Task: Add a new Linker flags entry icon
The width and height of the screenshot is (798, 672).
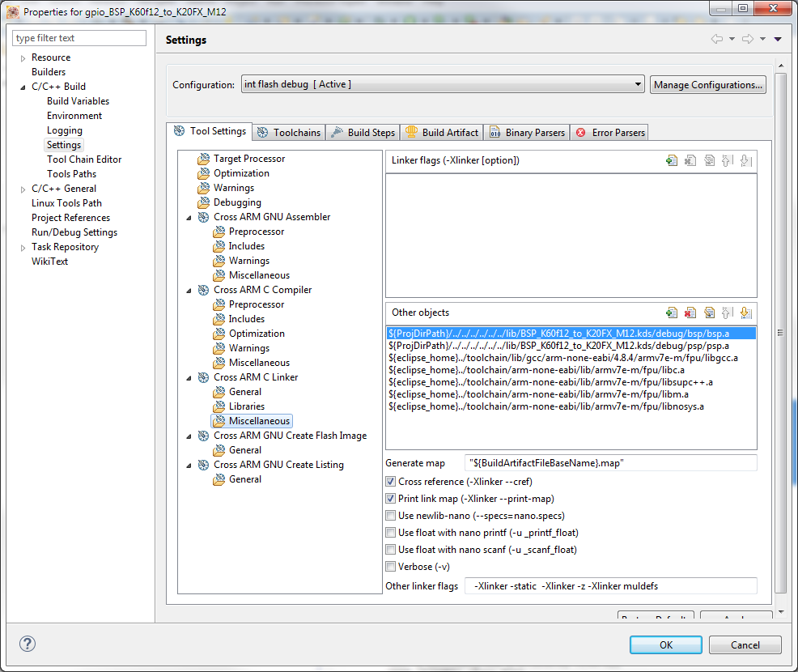Action: [671, 161]
